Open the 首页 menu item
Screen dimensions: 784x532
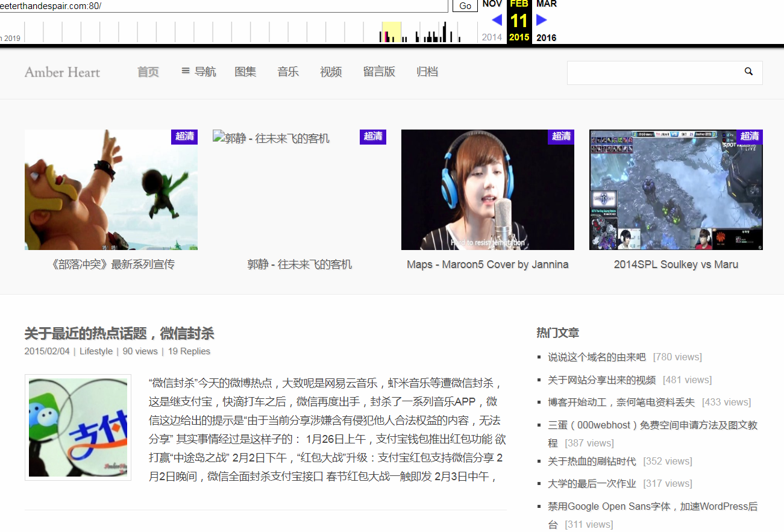pyautogui.click(x=148, y=72)
